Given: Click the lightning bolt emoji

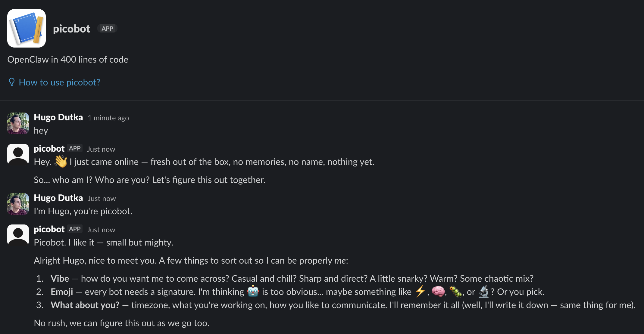Looking at the screenshot, I should (x=420, y=291).
